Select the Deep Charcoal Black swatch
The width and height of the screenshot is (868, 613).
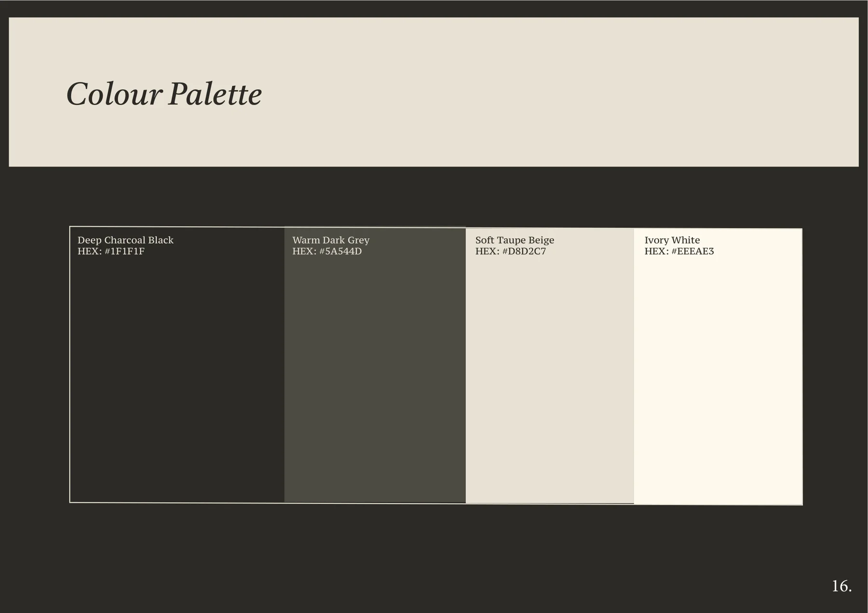(177, 364)
